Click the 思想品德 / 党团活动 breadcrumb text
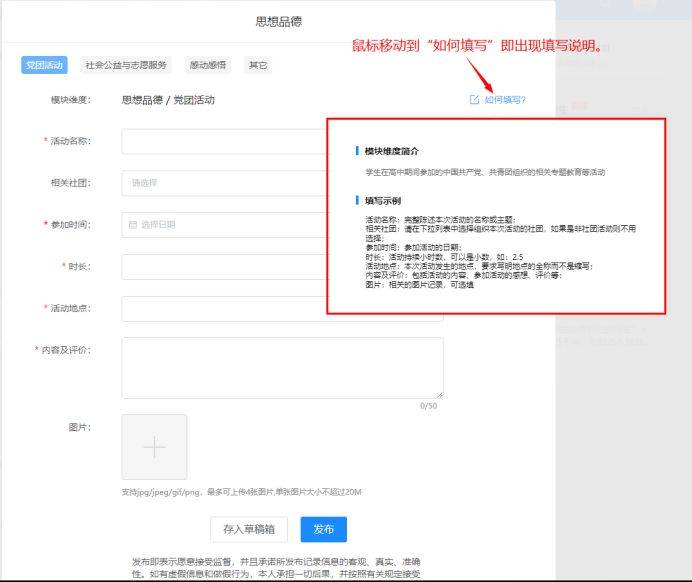Image resolution: width=692 pixels, height=582 pixels. [168, 100]
